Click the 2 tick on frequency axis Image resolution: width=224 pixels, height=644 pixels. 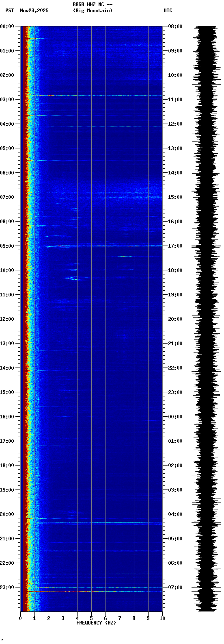[49, 618]
